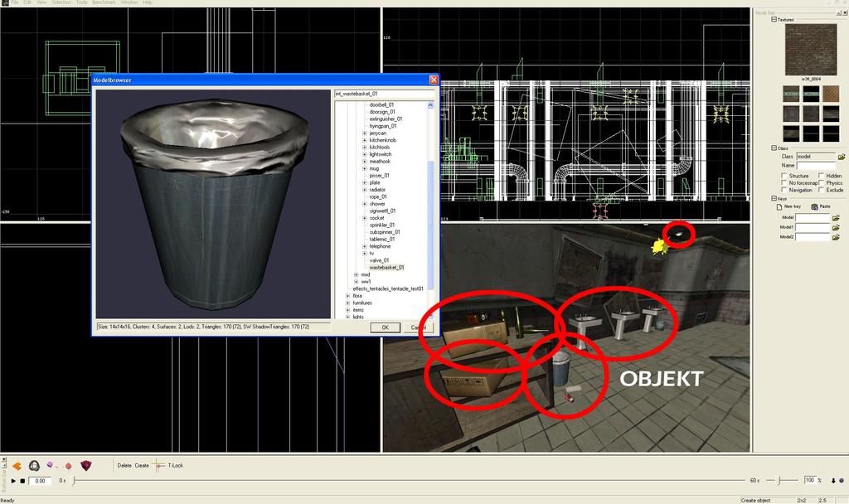
Task: Click the Modelbrowser search field showing int_wastebasket_01
Action: pos(384,94)
